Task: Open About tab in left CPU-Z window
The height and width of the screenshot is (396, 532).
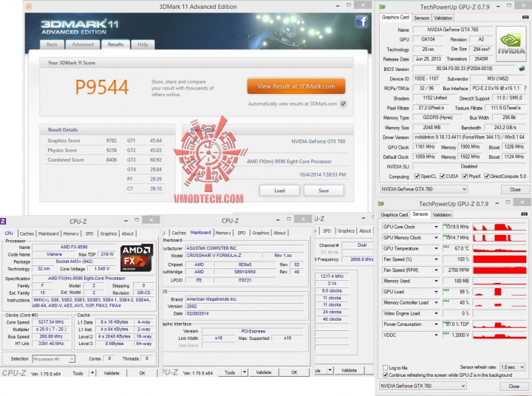Action: [128, 233]
